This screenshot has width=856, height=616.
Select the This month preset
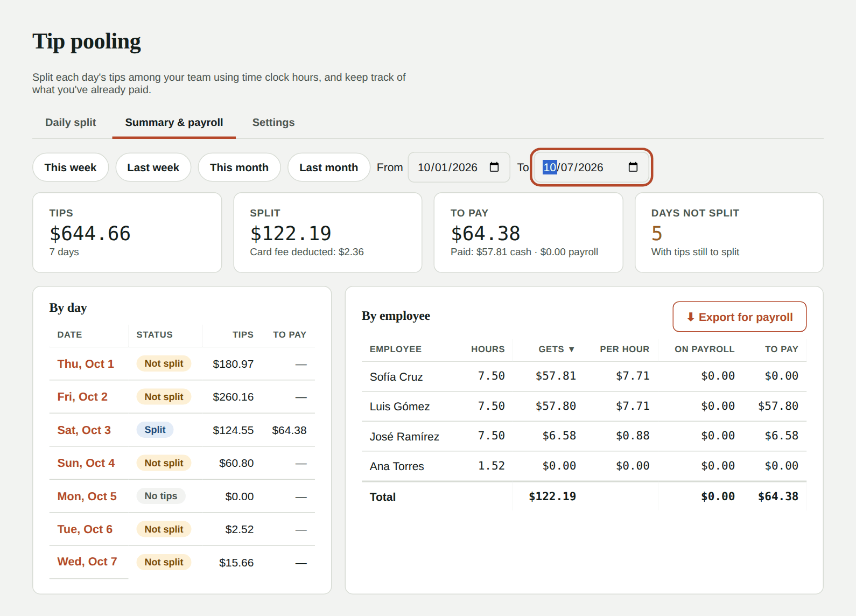[239, 167]
